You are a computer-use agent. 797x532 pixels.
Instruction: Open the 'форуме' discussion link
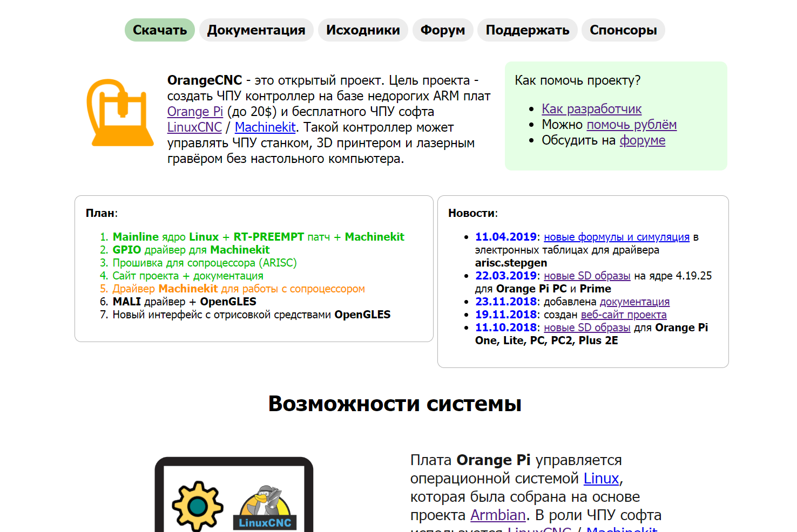[643, 140]
